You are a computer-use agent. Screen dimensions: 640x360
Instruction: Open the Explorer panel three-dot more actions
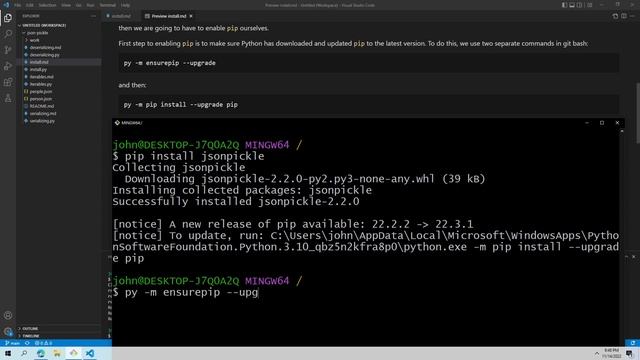[x=93, y=16]
